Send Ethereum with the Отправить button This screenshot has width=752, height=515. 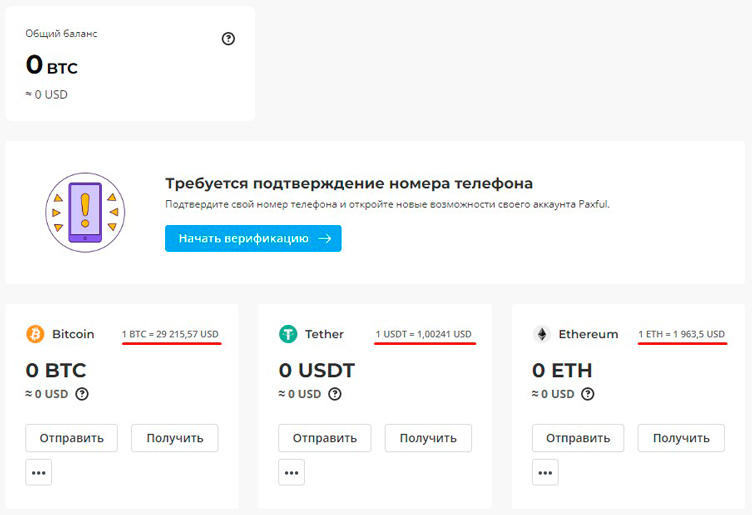578,438
